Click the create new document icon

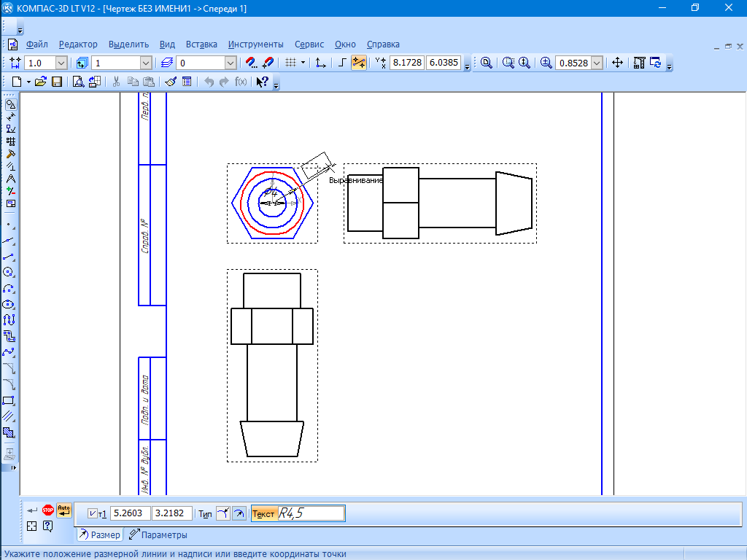[17, 82]
